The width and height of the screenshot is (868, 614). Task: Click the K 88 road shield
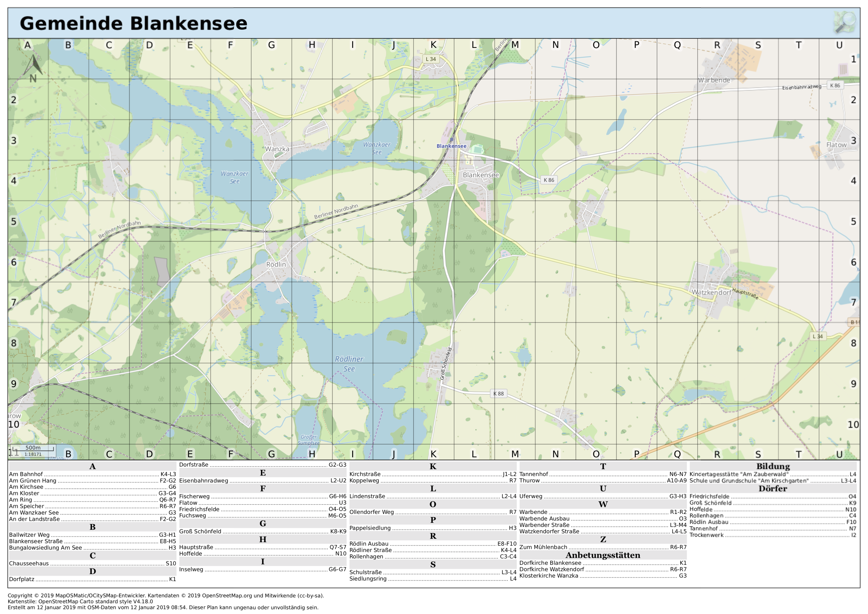[498, 393]
